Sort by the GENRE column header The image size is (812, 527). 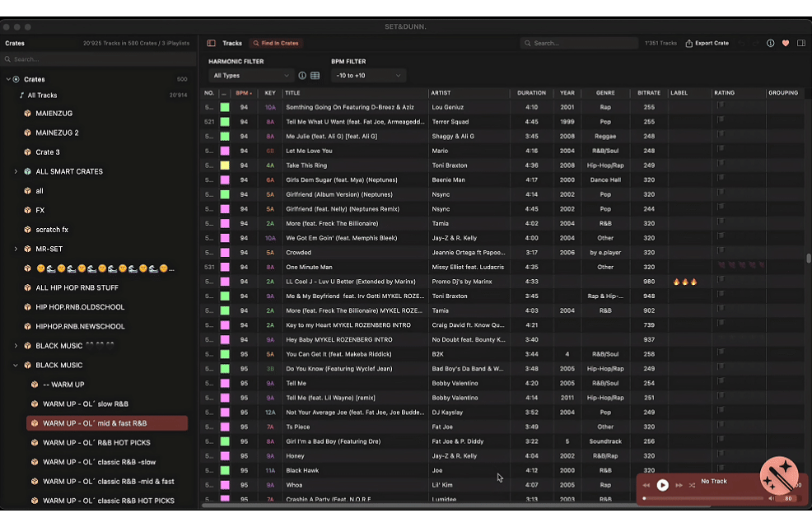605,93
